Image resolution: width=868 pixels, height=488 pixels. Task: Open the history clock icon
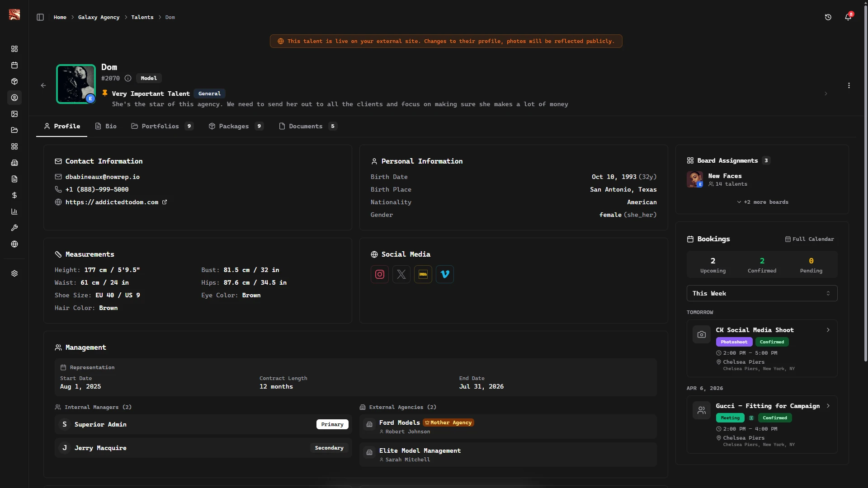point(828,17)
